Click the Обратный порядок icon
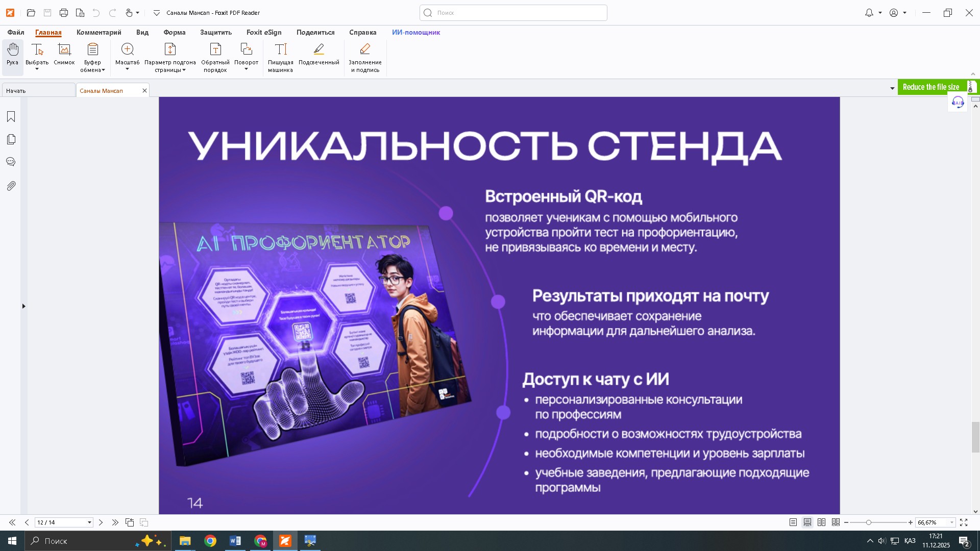Screen dimensions: 980x551 tap(215, 49)
